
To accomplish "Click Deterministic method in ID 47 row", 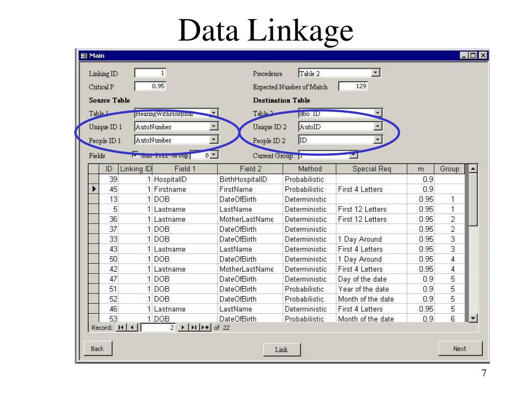I will tap(310, 279).
